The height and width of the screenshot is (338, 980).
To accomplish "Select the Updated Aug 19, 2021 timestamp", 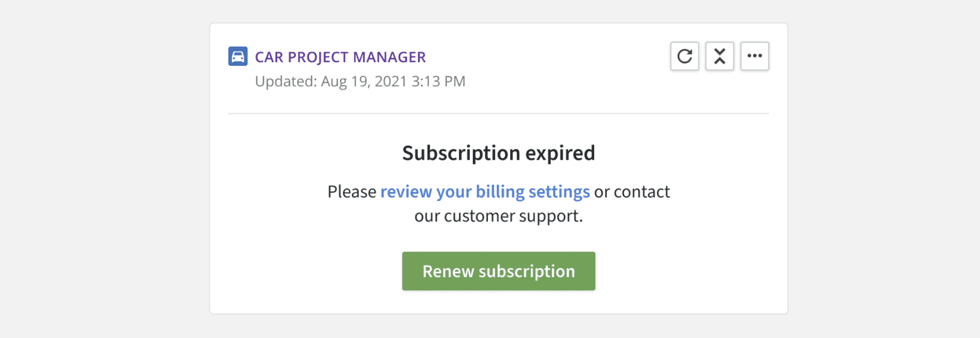I will [x=360, y=81].
